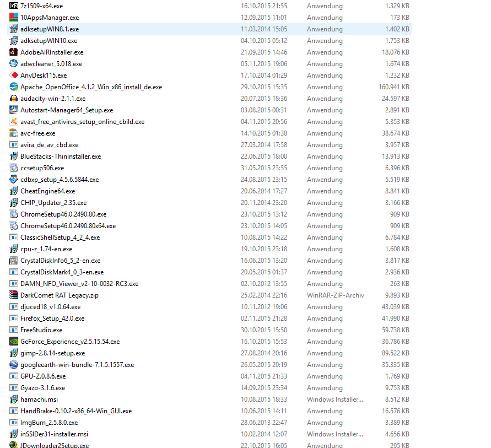Click the Apache OpenOffice installer icon

pos(13,87)
